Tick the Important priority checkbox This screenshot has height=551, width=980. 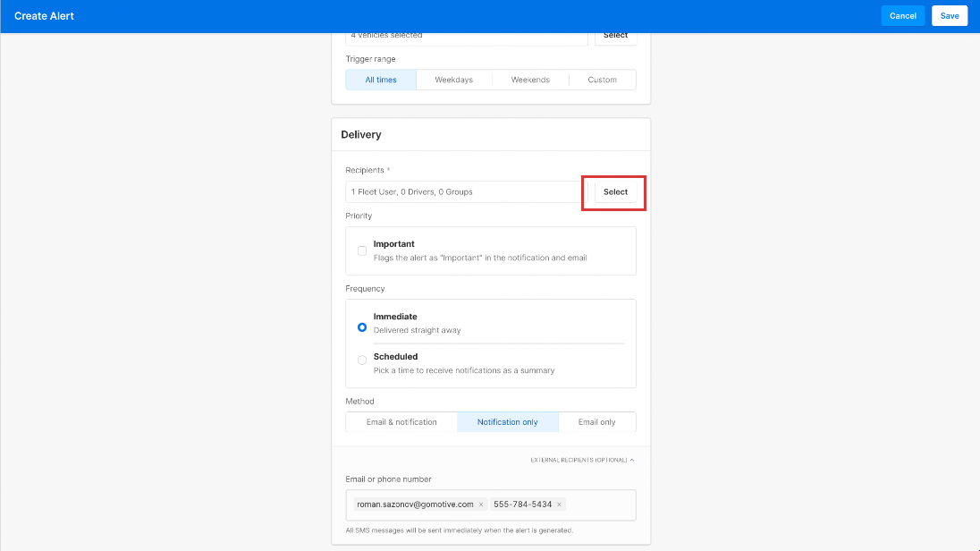362,251
